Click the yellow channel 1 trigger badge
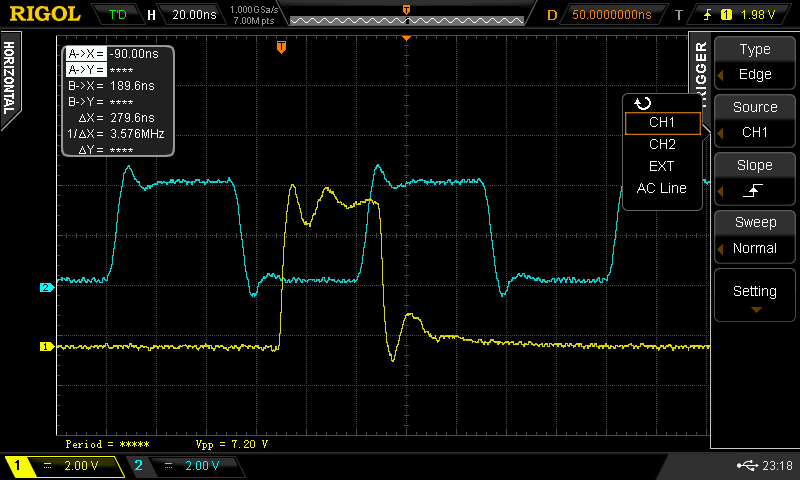Screen dimensions: 800x480 click(726, 15)
